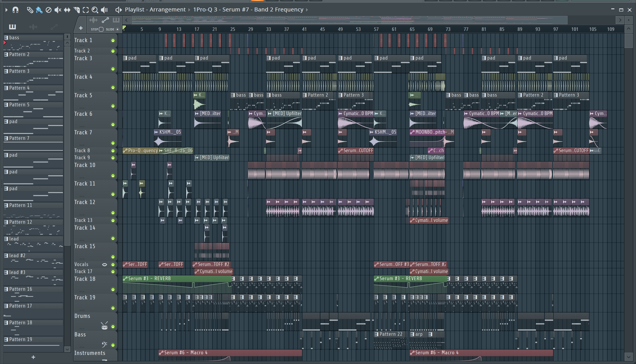Image resolution: width=636 pixels, height=364 pixels.
Task: Mute the Bass track green LED
Action: pyautogui.click(x=113, y=345)
